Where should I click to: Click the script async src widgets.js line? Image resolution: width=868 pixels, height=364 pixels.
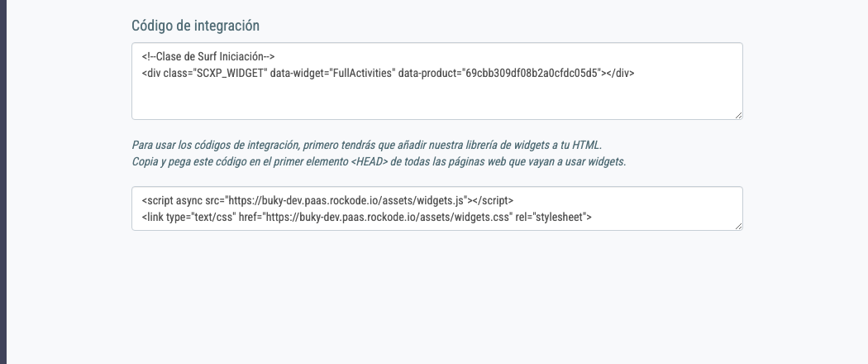click(x=327, y=200)
